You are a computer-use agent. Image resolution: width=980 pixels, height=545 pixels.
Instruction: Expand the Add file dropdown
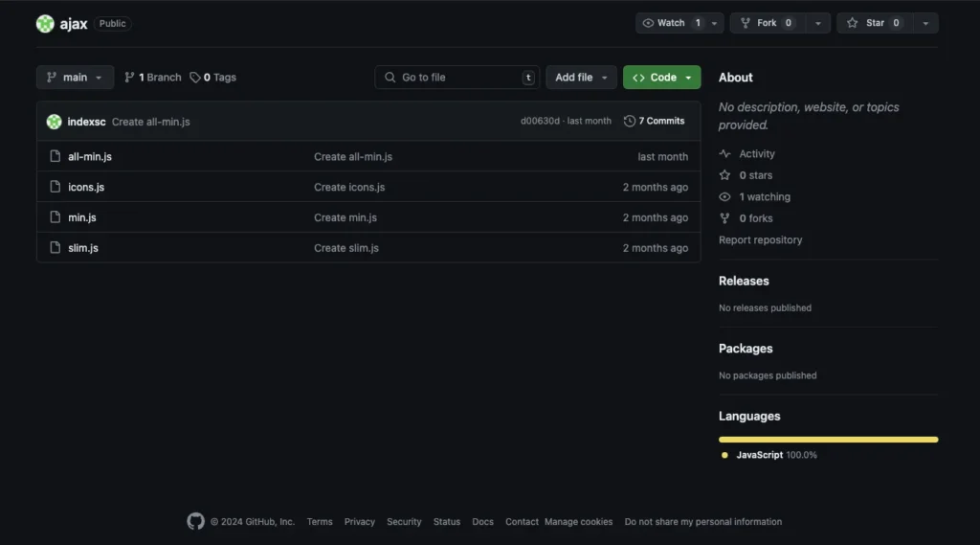(581, 78)
